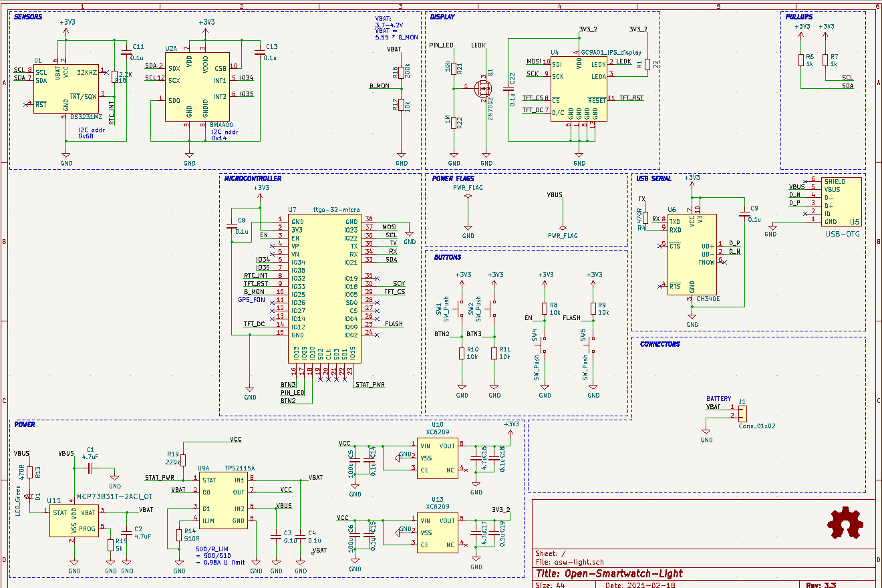Click capacitor C13 near BMA400

(x=259, y=53)
